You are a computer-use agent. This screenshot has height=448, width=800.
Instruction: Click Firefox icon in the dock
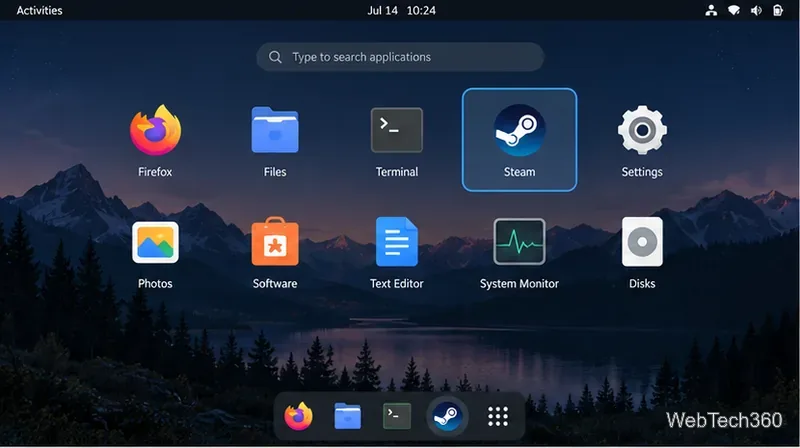298,416
